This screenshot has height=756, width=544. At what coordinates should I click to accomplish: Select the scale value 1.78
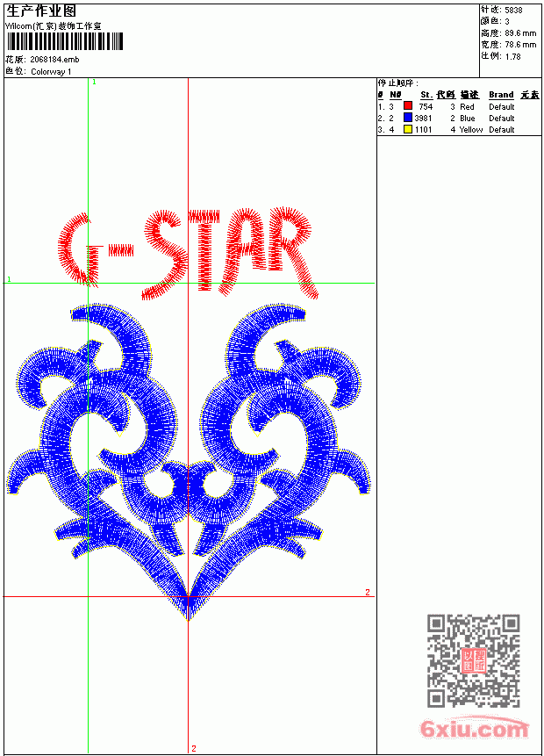click(x=512, y=56)
